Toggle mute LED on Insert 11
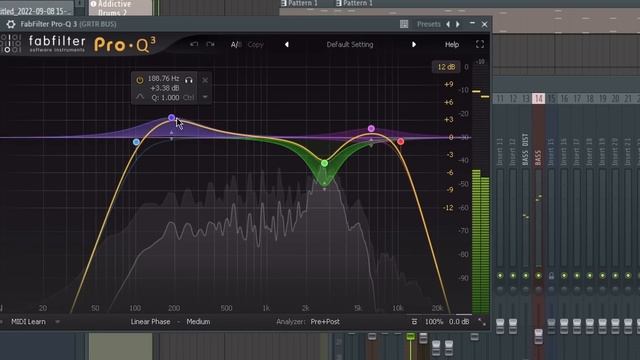 (500, 276)
